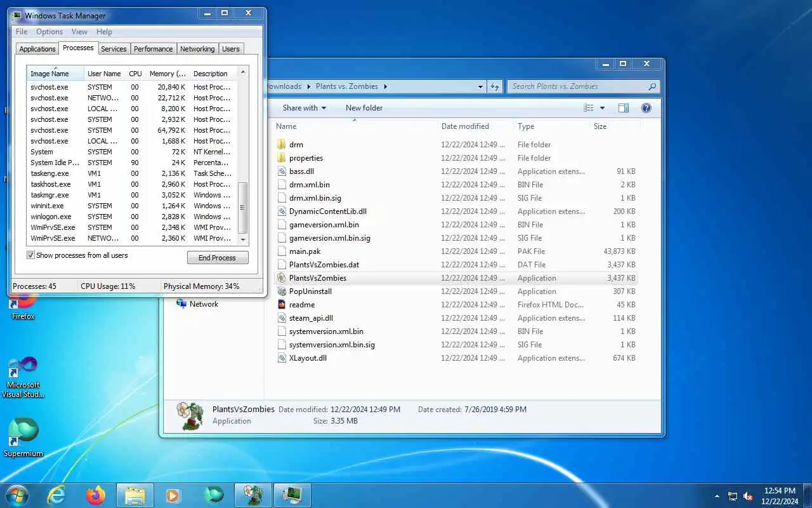Click the refresh button next to address bar
This screenshot has height=508, width=812.
click(495, 86)
